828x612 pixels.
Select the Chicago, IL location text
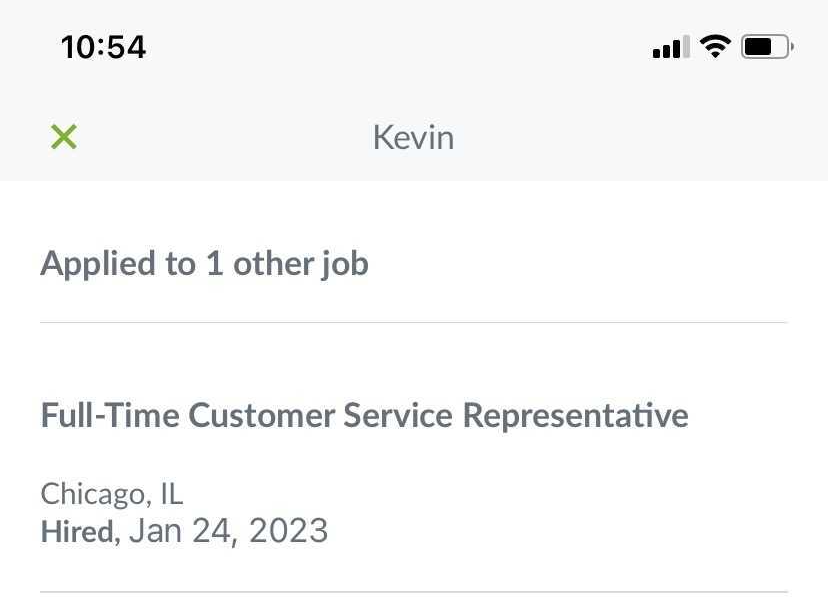coord(112,495)
